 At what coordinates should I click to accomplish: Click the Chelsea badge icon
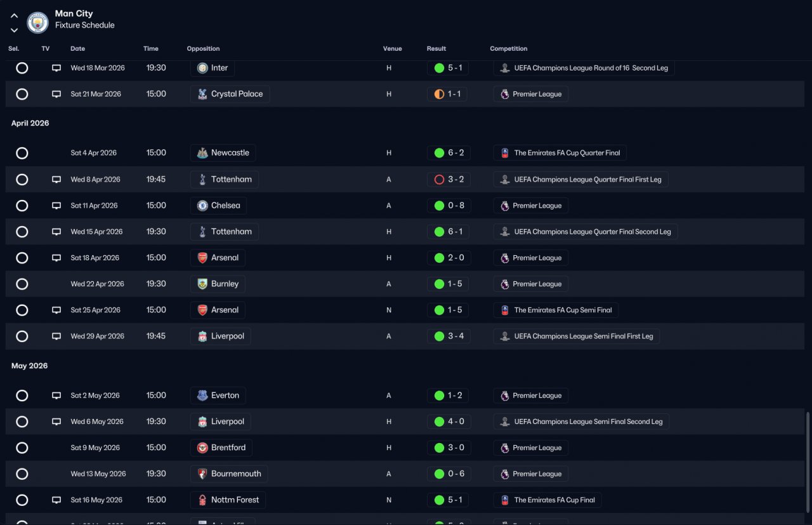click(x=202, y=206)
